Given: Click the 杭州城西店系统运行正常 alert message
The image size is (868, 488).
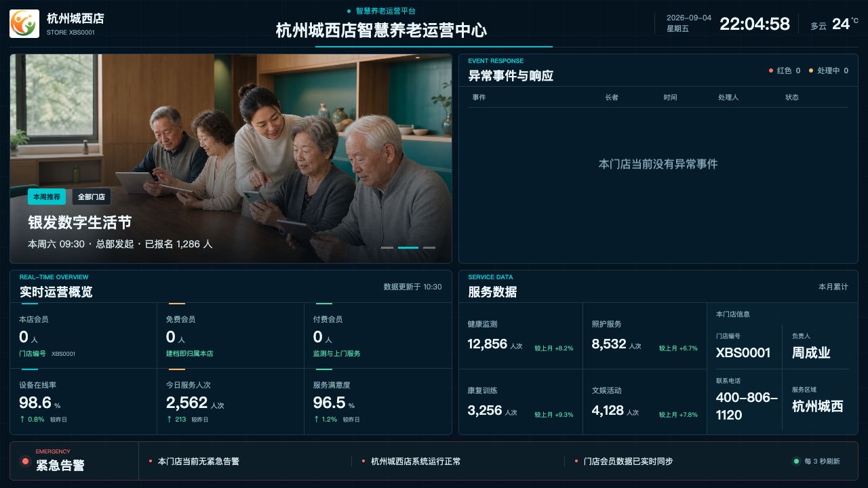Looking at the screenshot, I should (416, 462).
